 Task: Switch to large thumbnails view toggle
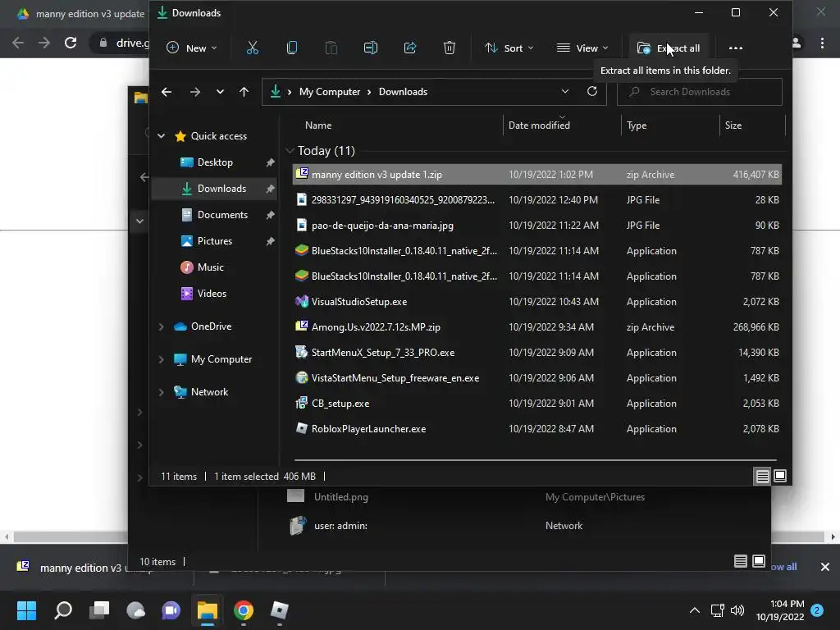pos(780,477)
